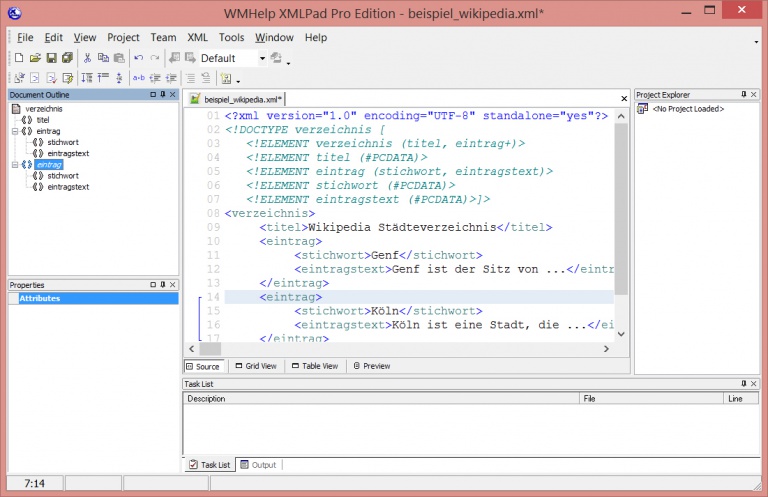Click the Save All toolbar icon
Screen dimensions: 768x497
[67, 58]
